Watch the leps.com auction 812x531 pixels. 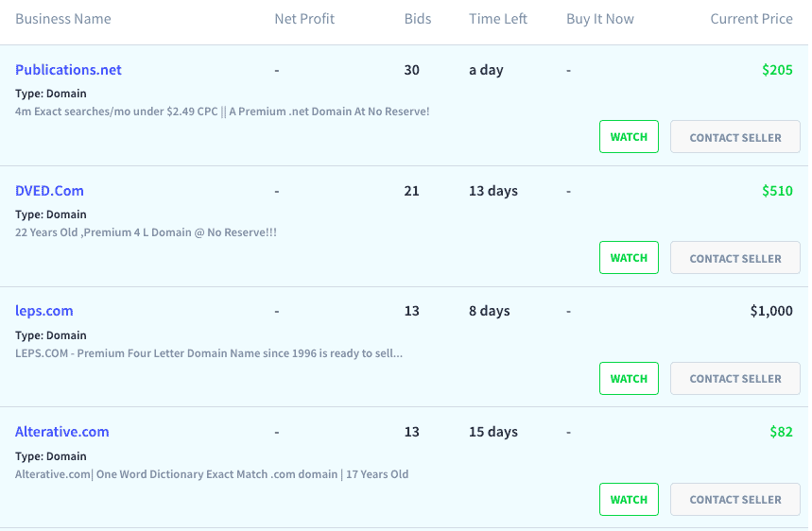(x=629, y=378)
